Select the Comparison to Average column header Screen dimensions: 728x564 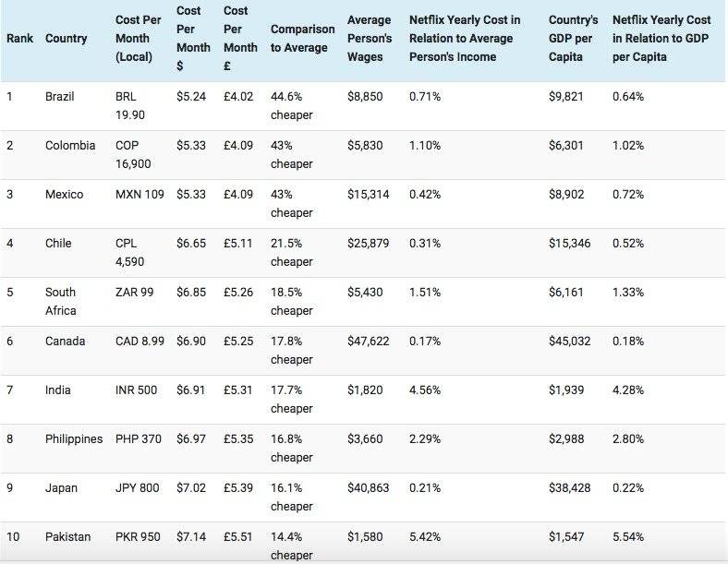[302, 39]
